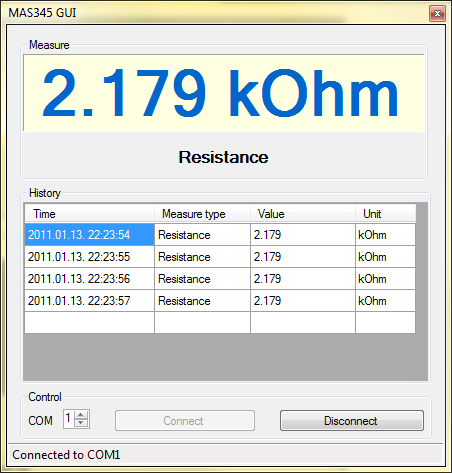
Task: Select the 22:23:57 timestamp cell
Action: pos(89,301)
